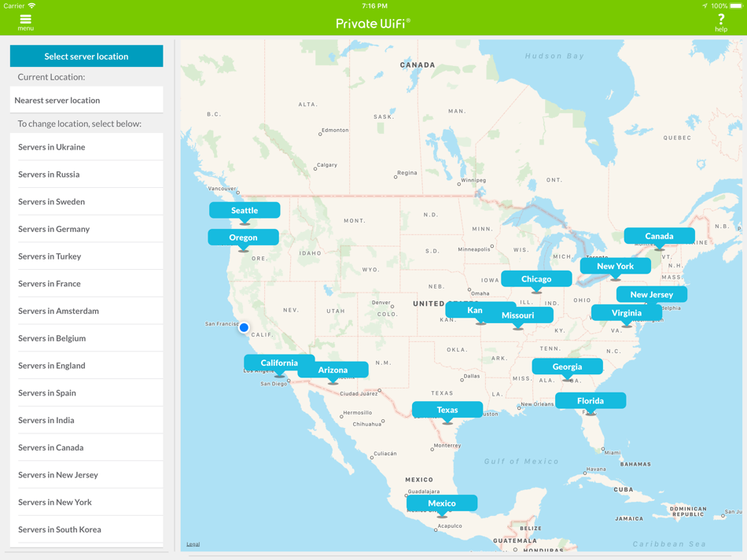Select the California map pin

tap(279, 363)
